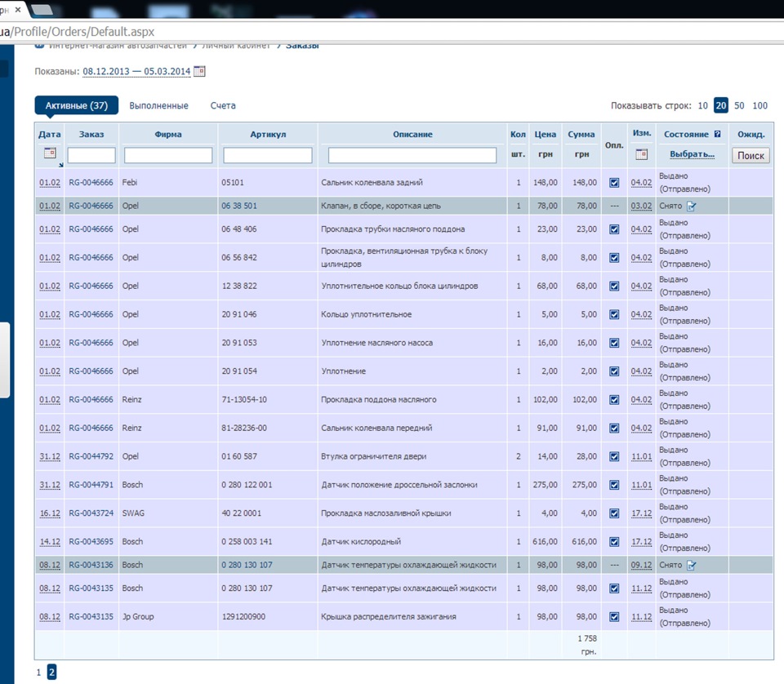Open the Счета tab
784x684 pixels.
pyautogui.click(x=223, y=106)
